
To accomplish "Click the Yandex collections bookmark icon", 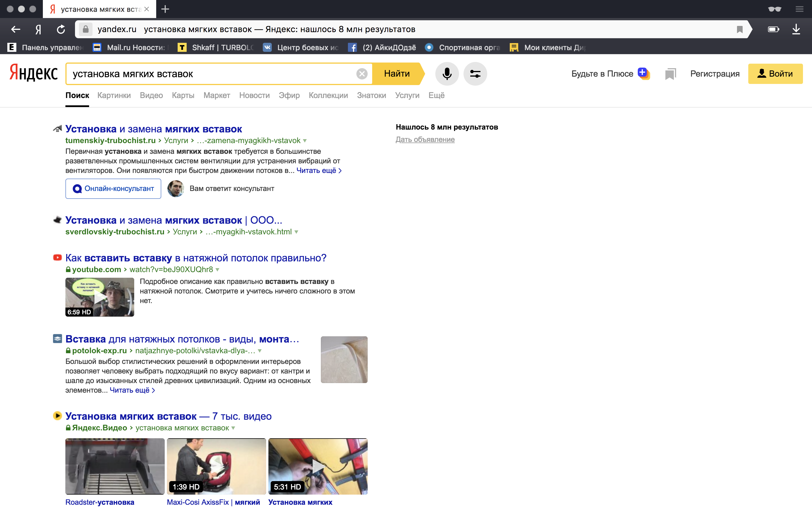I will coord(670,74).
